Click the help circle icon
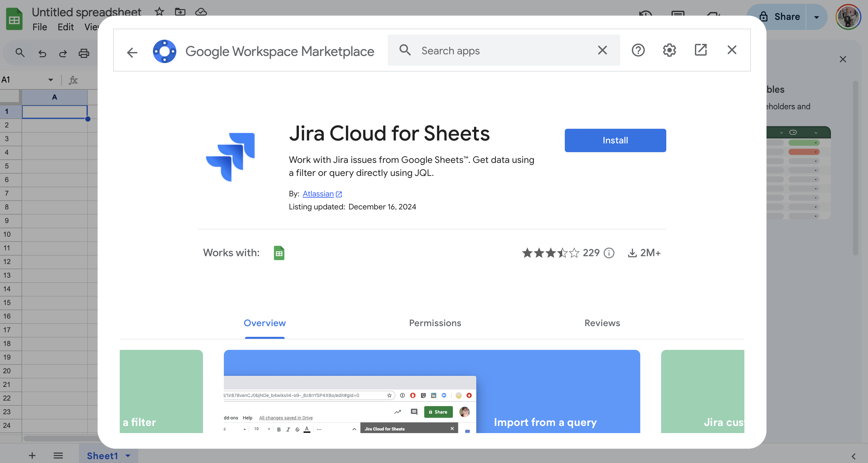The height and width of the screenshot is (463, 868). point(638,50)
